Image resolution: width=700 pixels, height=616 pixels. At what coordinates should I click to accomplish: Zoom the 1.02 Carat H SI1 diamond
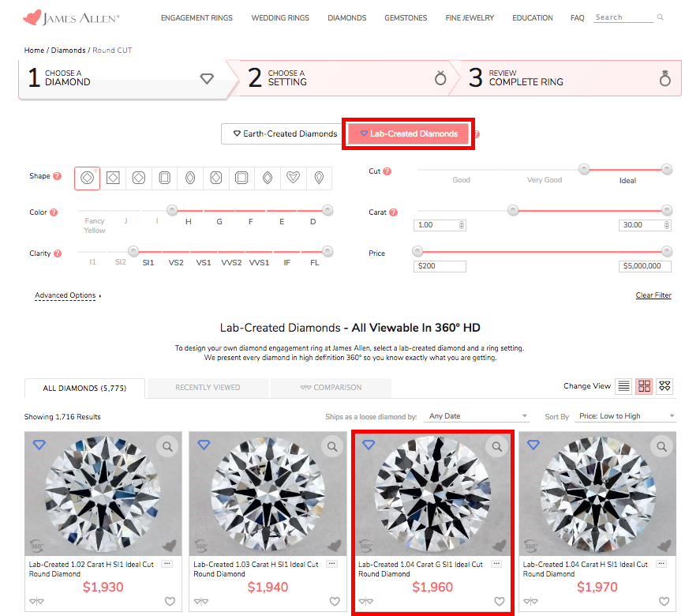pos(167,446)
